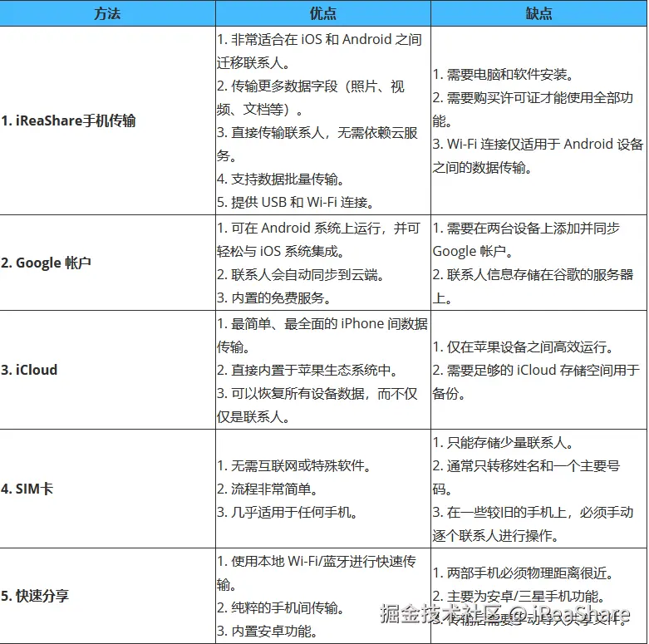This screenshot has width=649, height=644.
Task: Click the text 3. 几乎适用于任何手机。
Action: tap(288, 513)
